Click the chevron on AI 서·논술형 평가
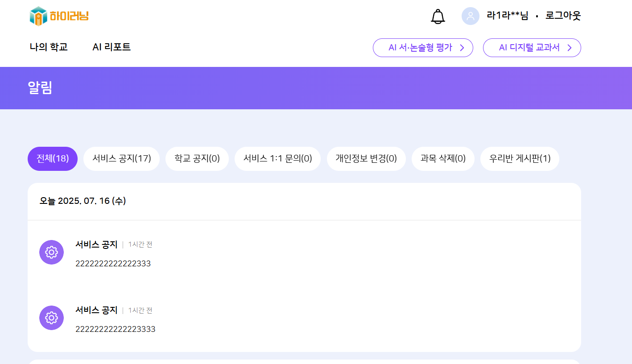Screen dimensions: 632x364 coord(462,48)
